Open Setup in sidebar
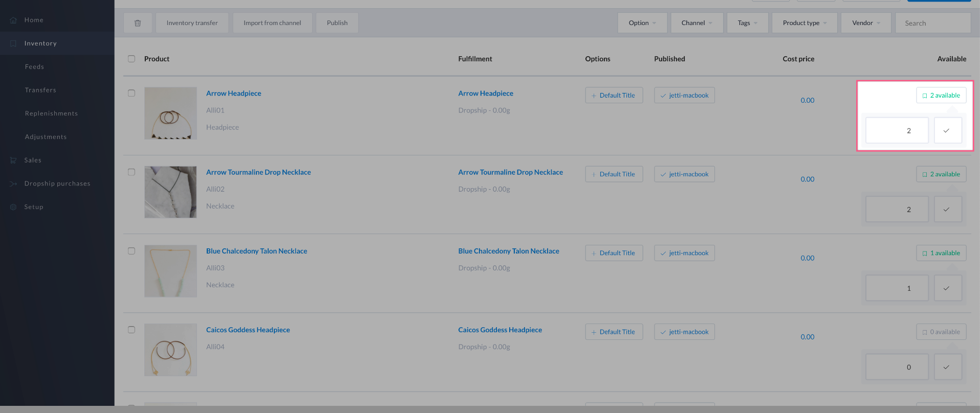The width and height of the screenshot is (980, 413). (x=34, y=207)
